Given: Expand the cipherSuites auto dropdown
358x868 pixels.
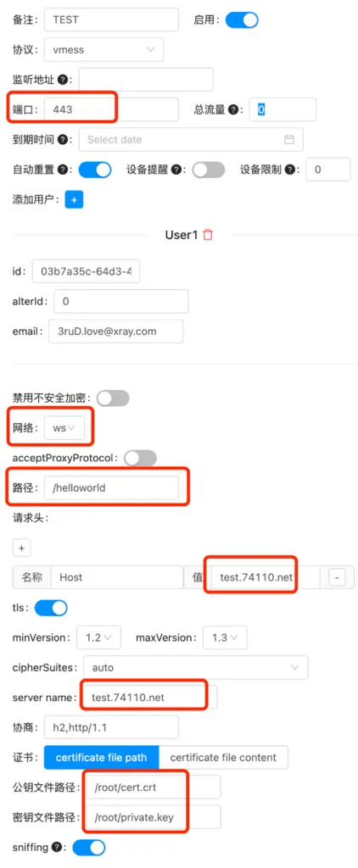Looking at the screenshot, I should (196, 668).
